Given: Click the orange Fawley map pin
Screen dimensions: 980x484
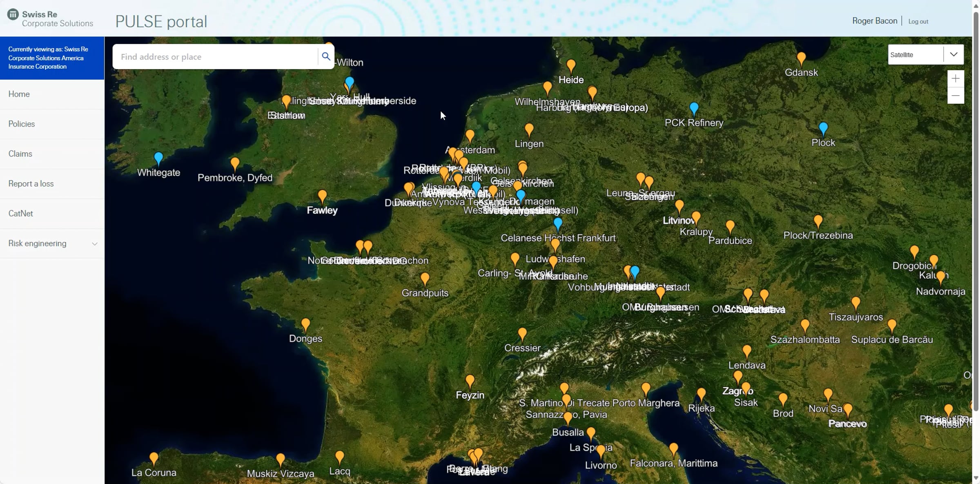Looking at the screenshot, I should pyautogui.click(x=322, y=196).
